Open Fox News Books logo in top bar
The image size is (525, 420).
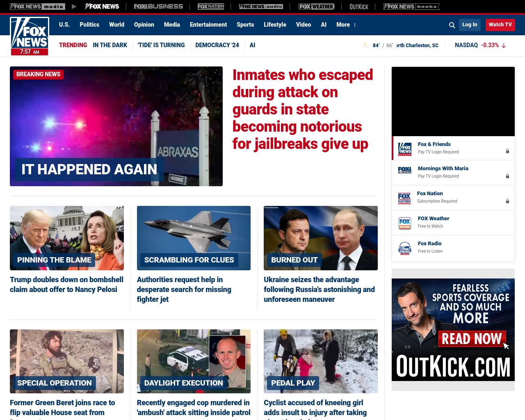(x=411, y=7)
